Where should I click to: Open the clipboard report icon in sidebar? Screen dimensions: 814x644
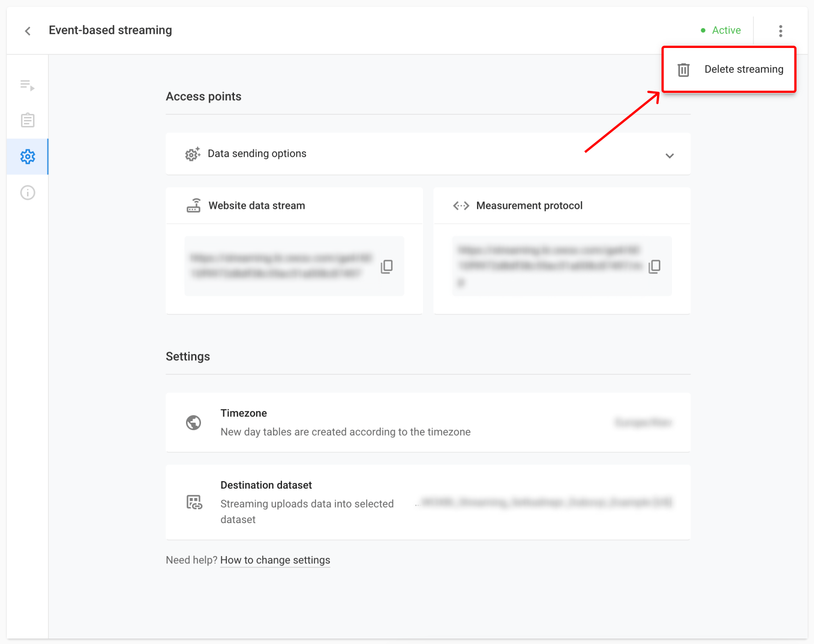tap(27, 120)
